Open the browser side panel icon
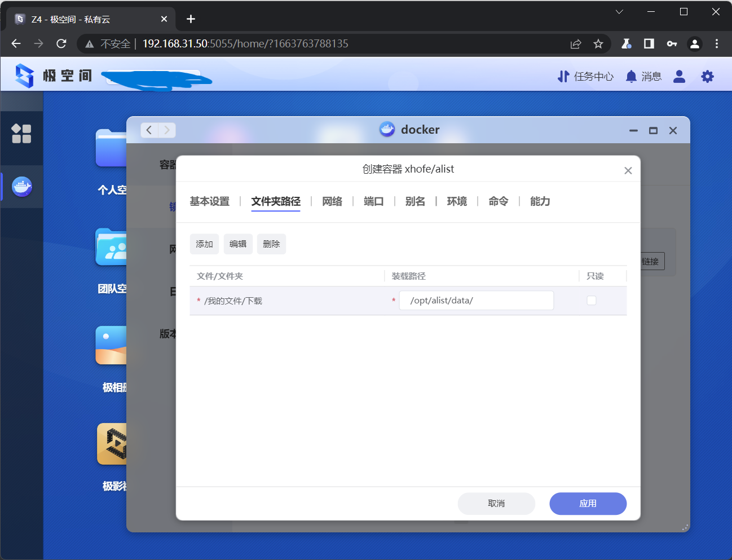 point(649,43)
